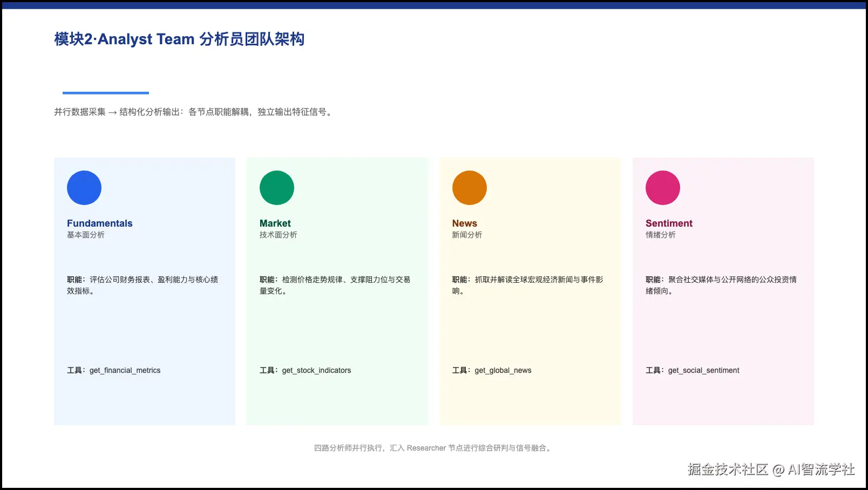Click the 技术面分析 subtitle

point(279,235)
